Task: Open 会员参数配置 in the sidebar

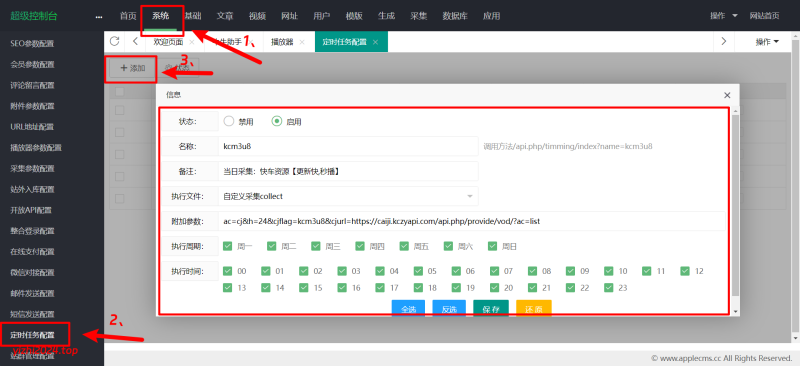Action: [32, 64]
